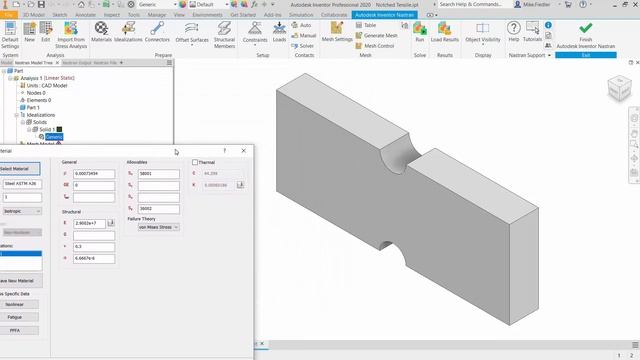
Task: Select Units : CAD Model tree item
Action: 47,85
